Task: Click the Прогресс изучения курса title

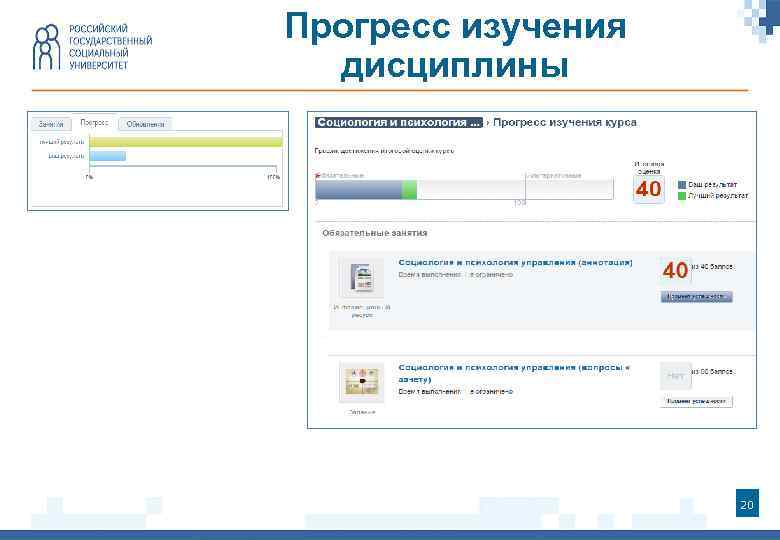Action: click(x=565, y=122)
